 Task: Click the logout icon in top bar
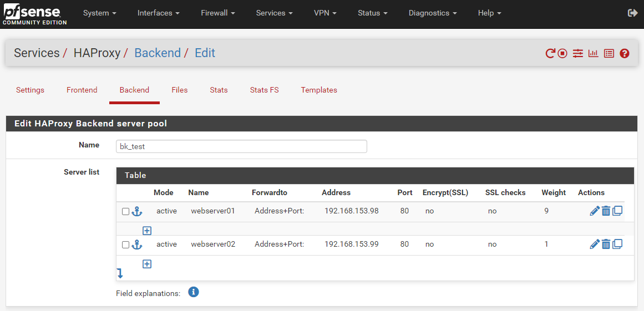point(632,13)
